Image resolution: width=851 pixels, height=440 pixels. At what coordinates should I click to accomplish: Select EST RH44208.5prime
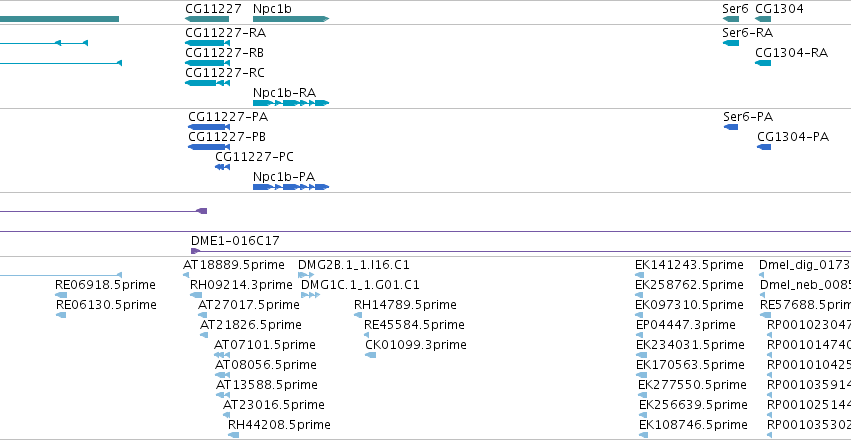pyautogui.click(x=233, y=435)
